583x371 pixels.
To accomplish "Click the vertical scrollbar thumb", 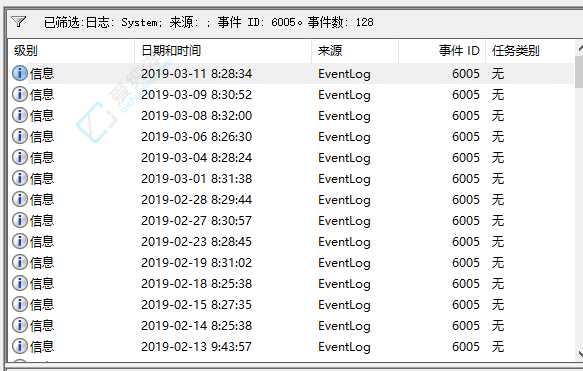I will [x=579, y=72].
